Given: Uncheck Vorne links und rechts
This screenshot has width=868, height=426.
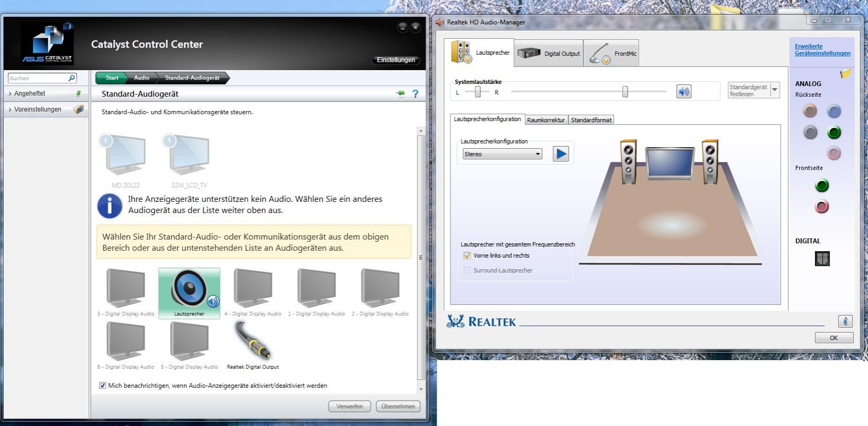Looking at the screenshot, I should click(x=467, y=255).
